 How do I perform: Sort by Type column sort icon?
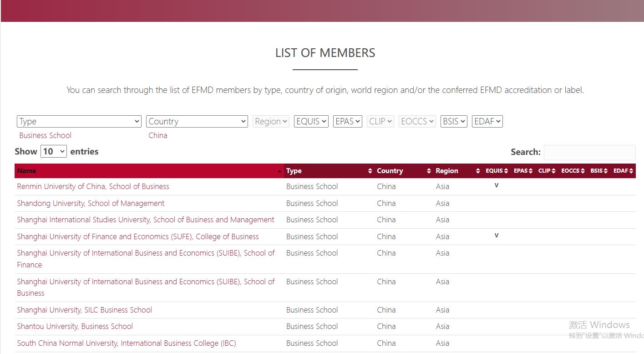[x=370, y=171]
